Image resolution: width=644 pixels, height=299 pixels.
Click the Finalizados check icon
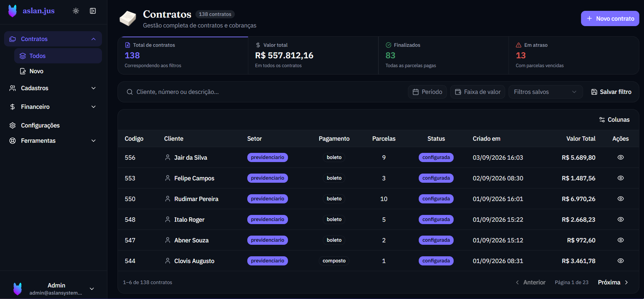(388, 45)
